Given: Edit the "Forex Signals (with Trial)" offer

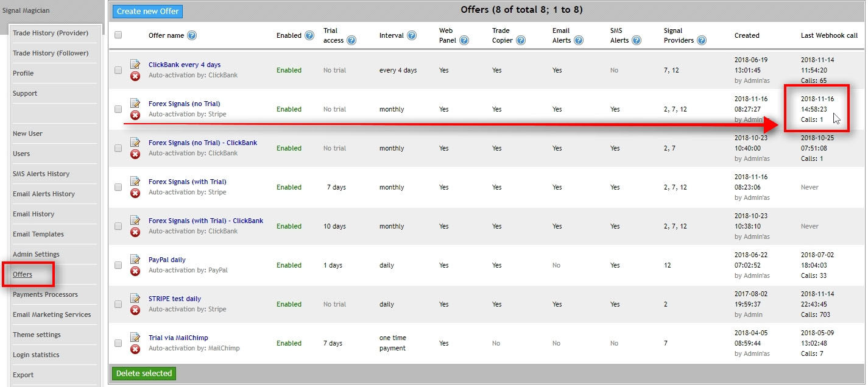Looking at the screenshot, I should (x=135, y=182).
